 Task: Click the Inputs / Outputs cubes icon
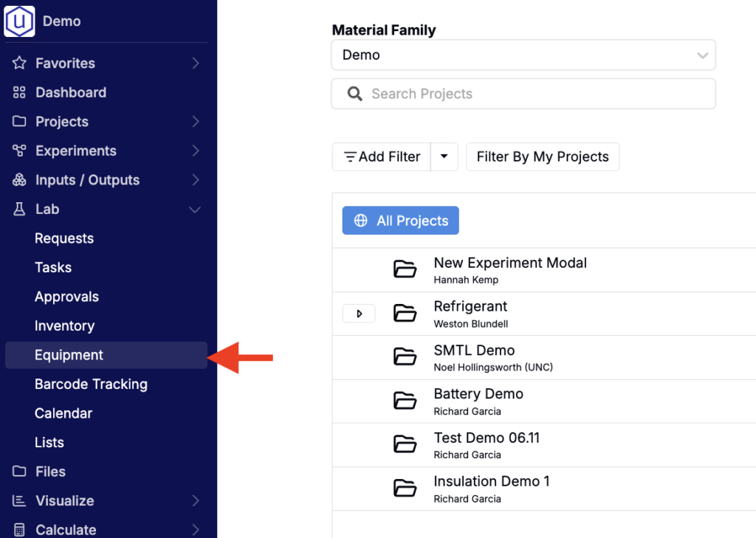19,180
